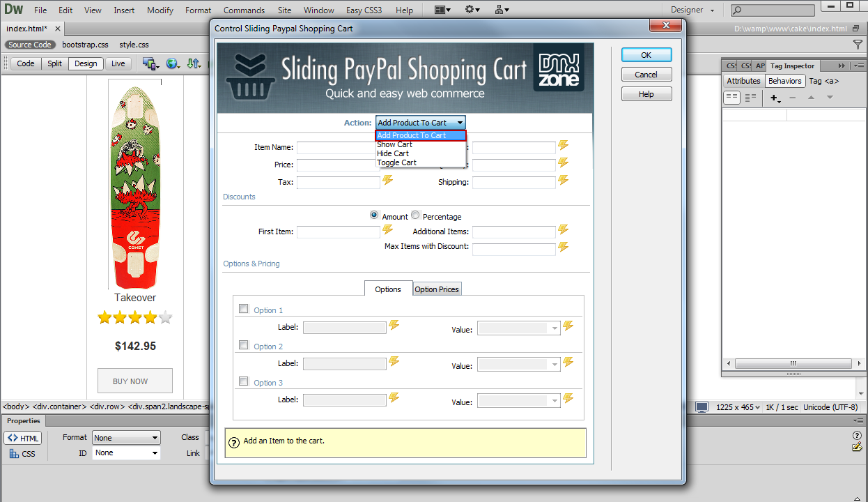Click the lightning bolt beside Option 3 Value
868x502 pixels.
[x=568, y=398]
